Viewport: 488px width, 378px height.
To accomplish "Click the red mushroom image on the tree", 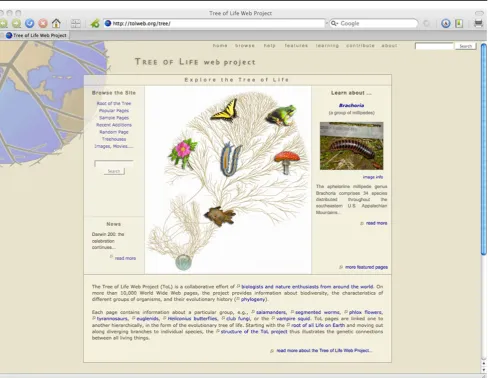I will coord(287,162).
